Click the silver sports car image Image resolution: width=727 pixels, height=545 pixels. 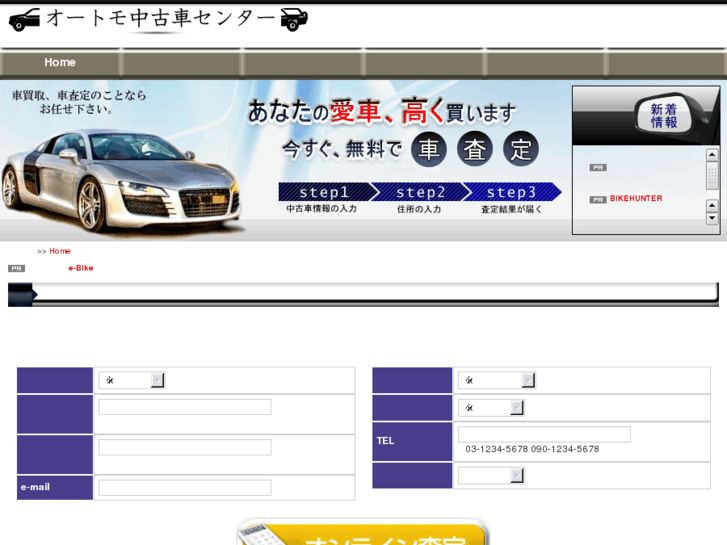pos(121,181)
